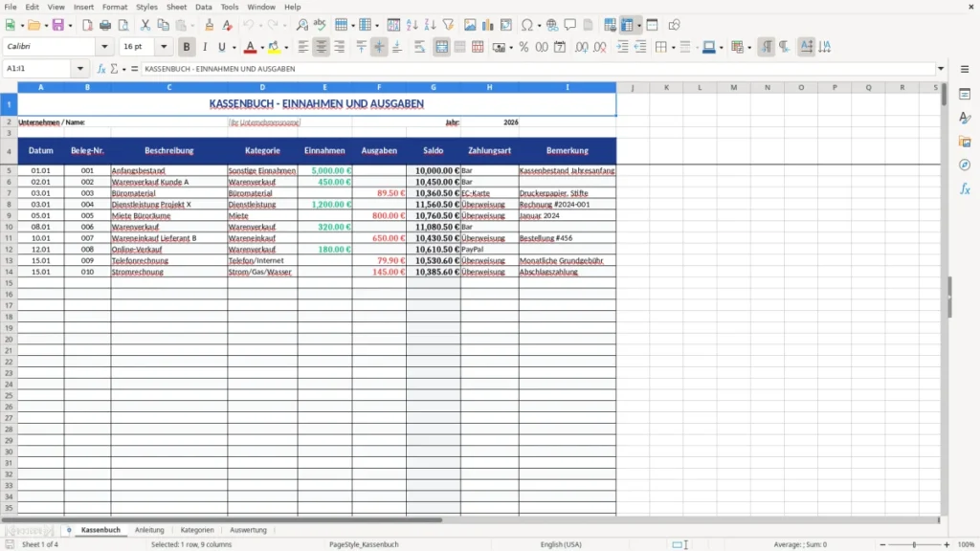Image resolution: width=980 pixels, height=551 pixels.
Task: Open Find and Replace
Action: (301, 25)
